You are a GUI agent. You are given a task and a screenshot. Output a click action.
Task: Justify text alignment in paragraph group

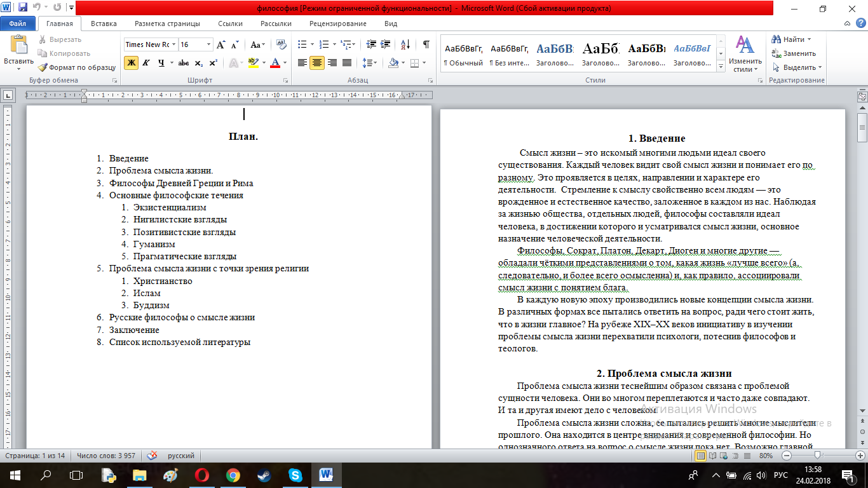click(x=347, y=63)
